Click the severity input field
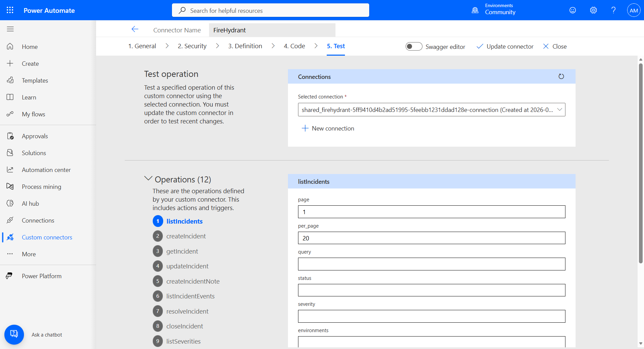The width and height of the screenshot is (644, 349). pos(432,316)
